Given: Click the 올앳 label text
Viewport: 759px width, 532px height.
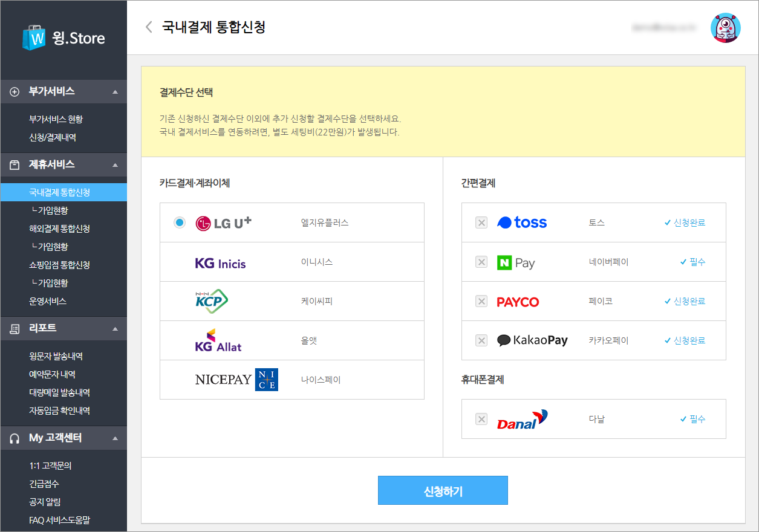Looking at the screenshot, I should click(x=309, y=340).
